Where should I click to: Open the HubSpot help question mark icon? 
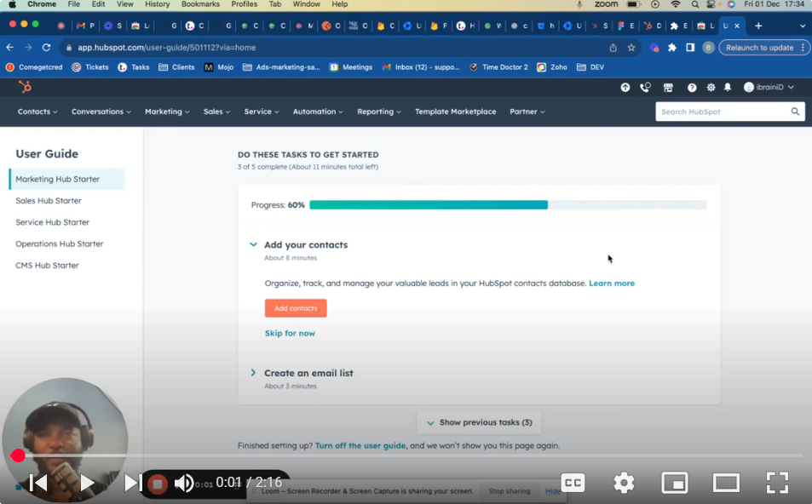(692, 88)
